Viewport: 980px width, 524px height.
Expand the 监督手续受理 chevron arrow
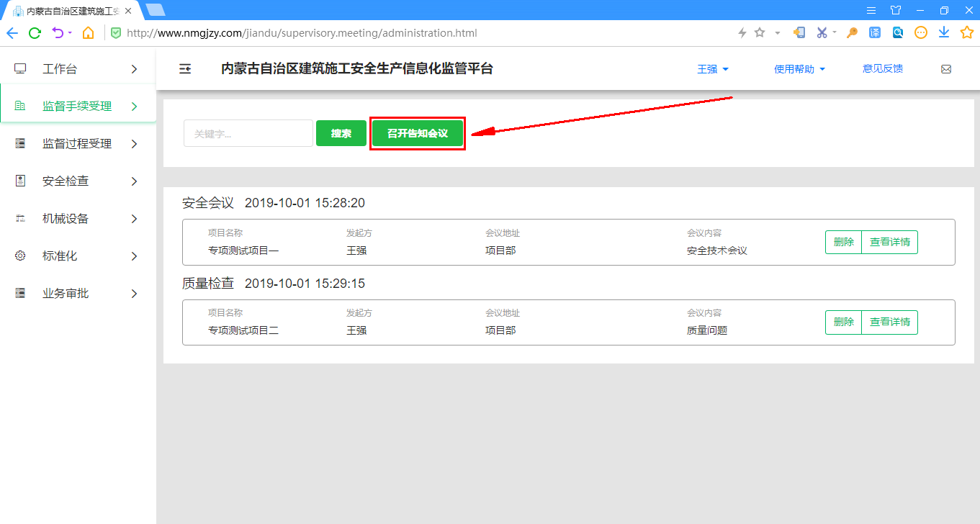click(134, 107)
